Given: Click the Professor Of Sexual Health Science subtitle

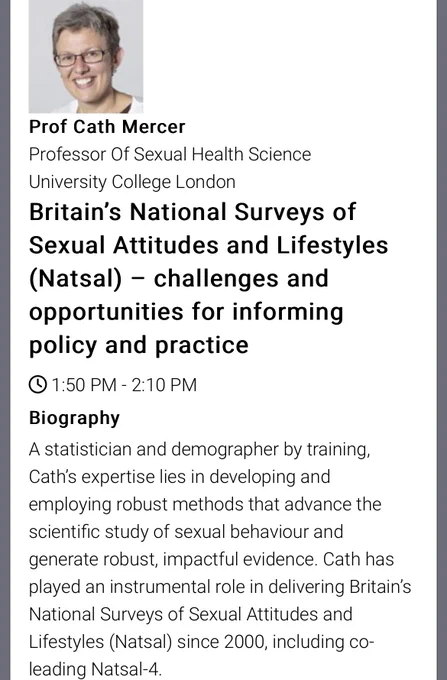Looking at the screenshot, I should (170, 154).
